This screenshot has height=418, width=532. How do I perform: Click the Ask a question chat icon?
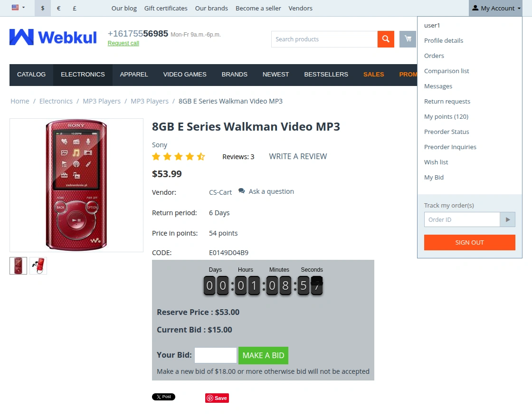(x=242, y=191)
